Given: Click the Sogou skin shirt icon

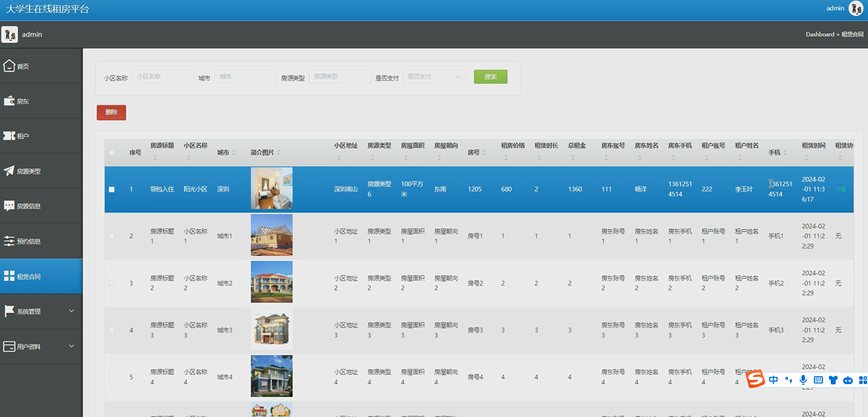Looking at the screenshot, I should point(833,380).
